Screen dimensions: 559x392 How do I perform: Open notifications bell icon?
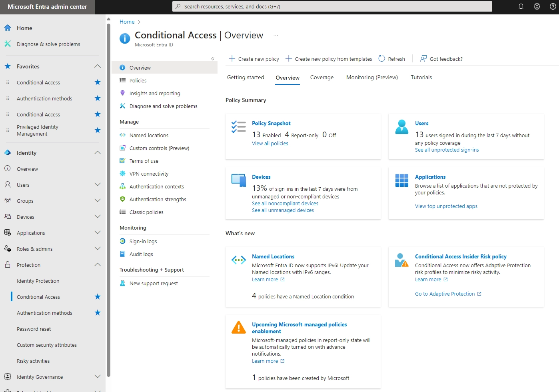pos(521,6)
